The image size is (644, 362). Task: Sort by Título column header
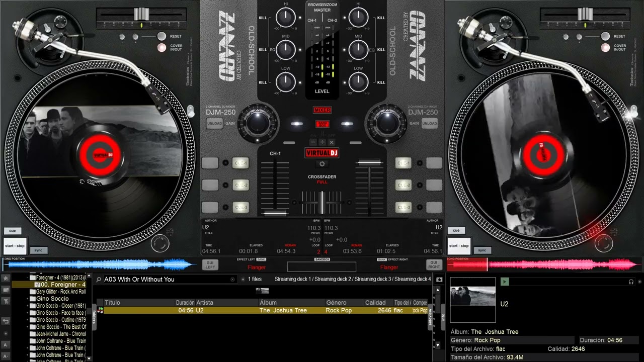[x=139, y=303]
